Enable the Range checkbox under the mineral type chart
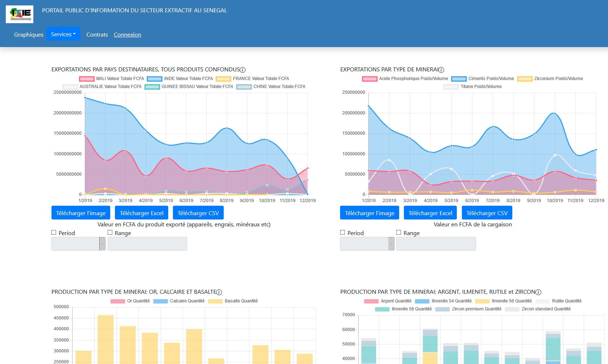 (x=398, y=233)
